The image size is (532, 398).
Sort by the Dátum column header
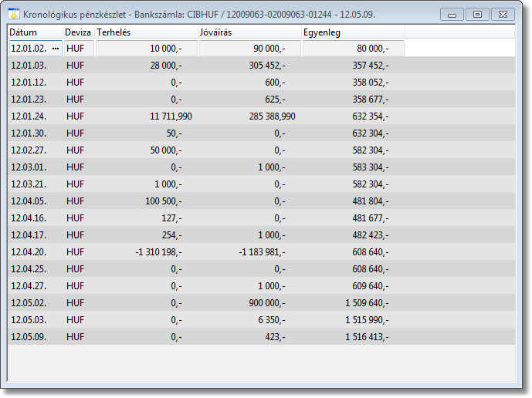click(x=36, y=32)
